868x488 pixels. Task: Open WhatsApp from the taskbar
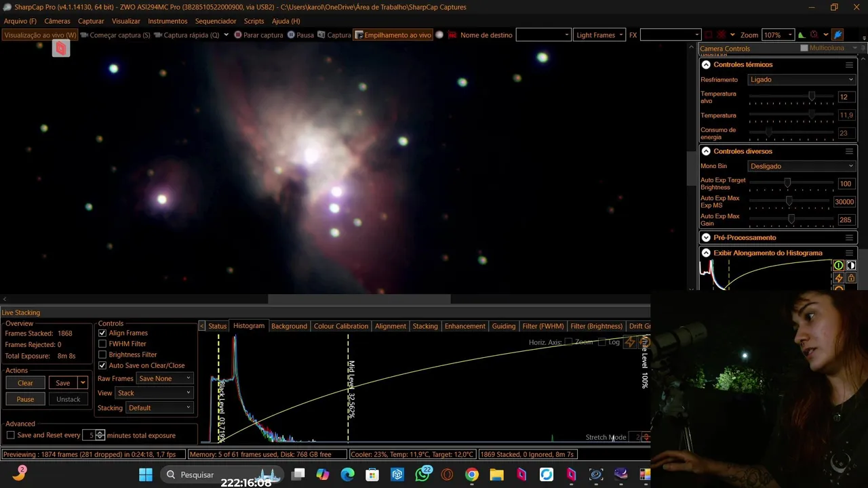point(423,474)
